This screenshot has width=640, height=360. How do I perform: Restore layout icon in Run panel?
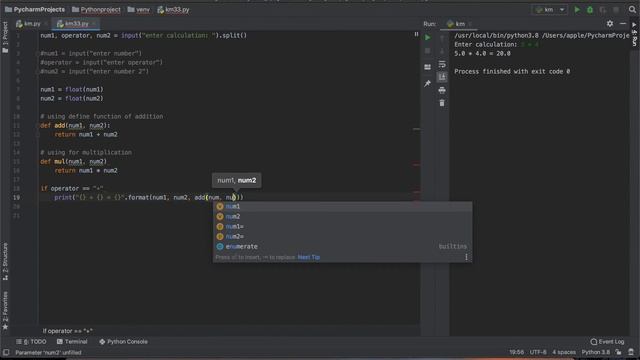click(x=427, y=67)
